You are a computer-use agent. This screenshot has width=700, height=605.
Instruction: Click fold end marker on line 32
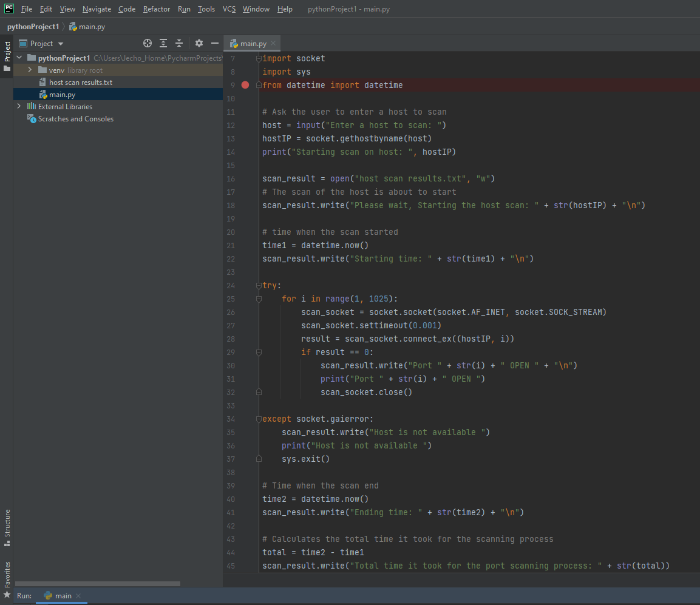click(x=259, y=392)
